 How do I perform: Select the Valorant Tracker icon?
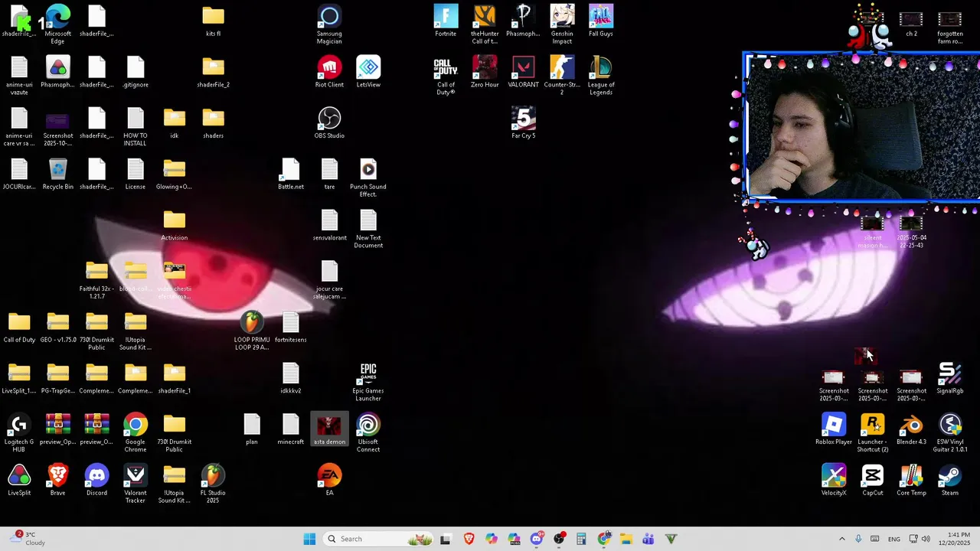pyautogui.click(x=136, y=484)
